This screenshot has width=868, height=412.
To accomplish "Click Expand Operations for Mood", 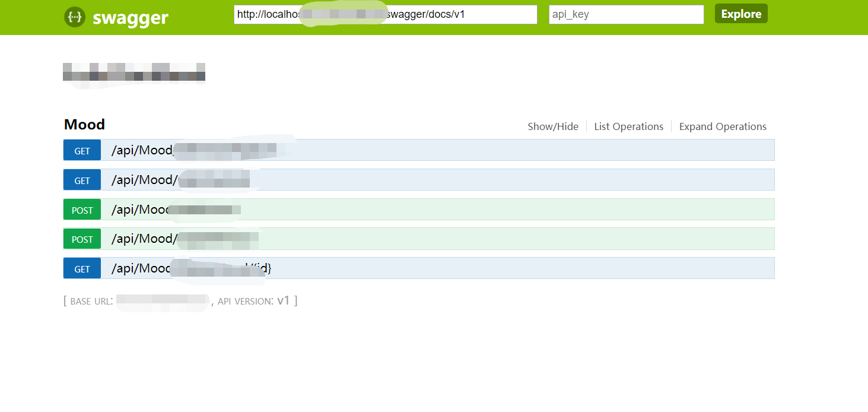I will pyautogui.click(x=723, y=126).
